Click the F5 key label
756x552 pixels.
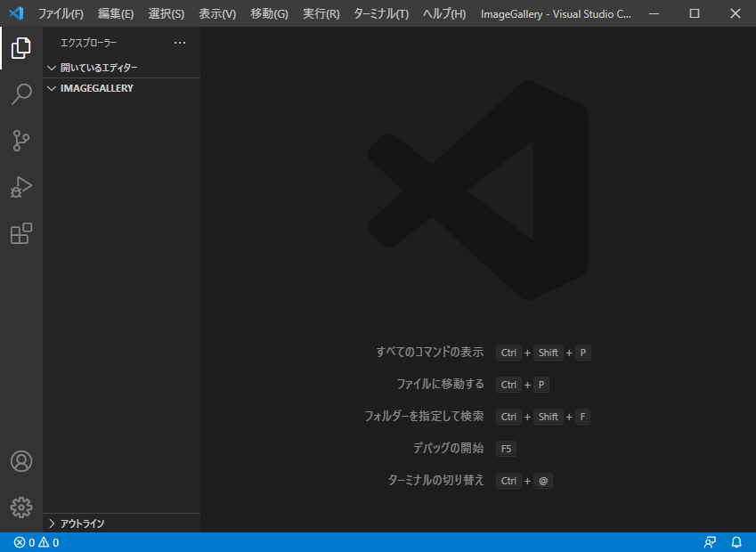[506, 449]
